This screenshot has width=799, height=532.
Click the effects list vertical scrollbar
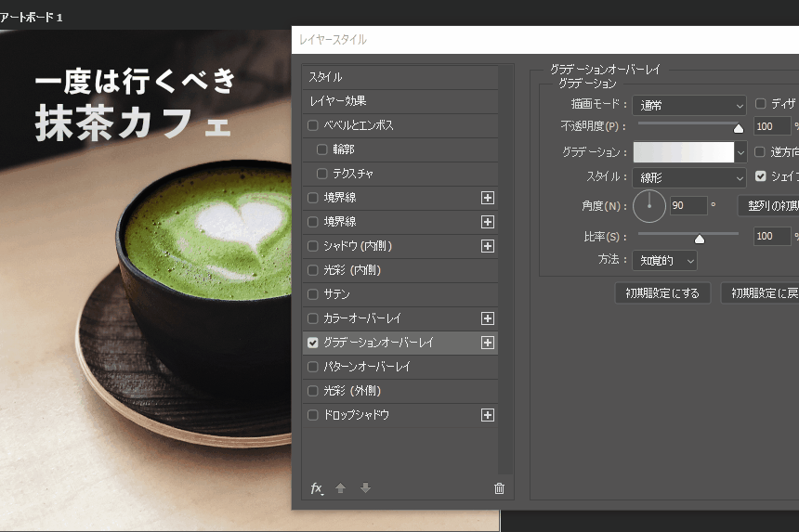pyautogui.click(x=505, y=270)
